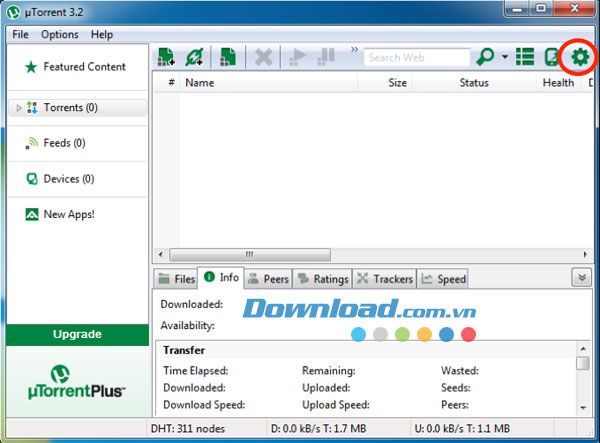Click the Upload Speed: label

[336, 405]
